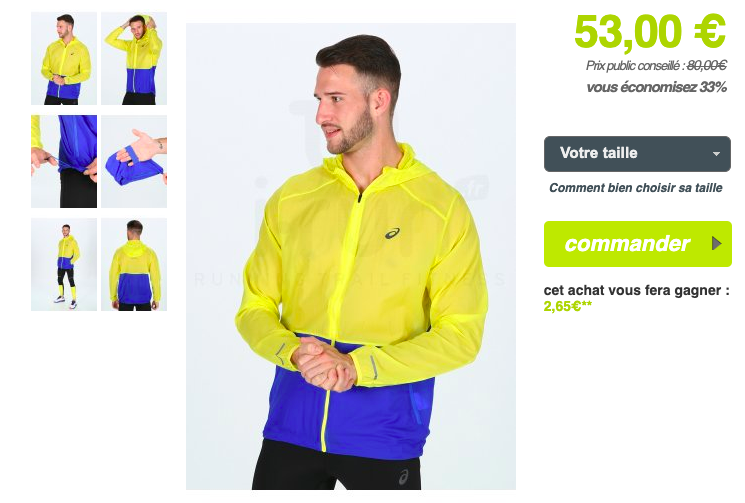
Task: Select thumbnail of jacket folded in hand
Action: (x=134, y=161)
